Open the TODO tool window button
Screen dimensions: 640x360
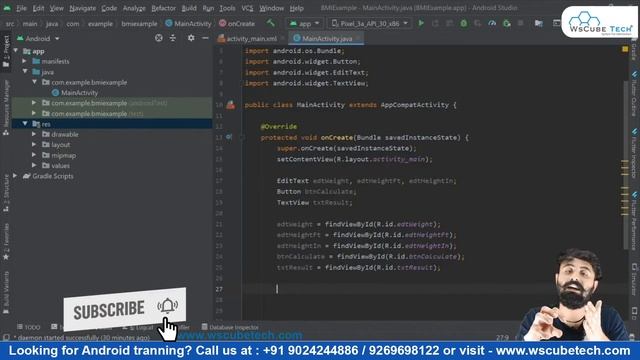29,327
